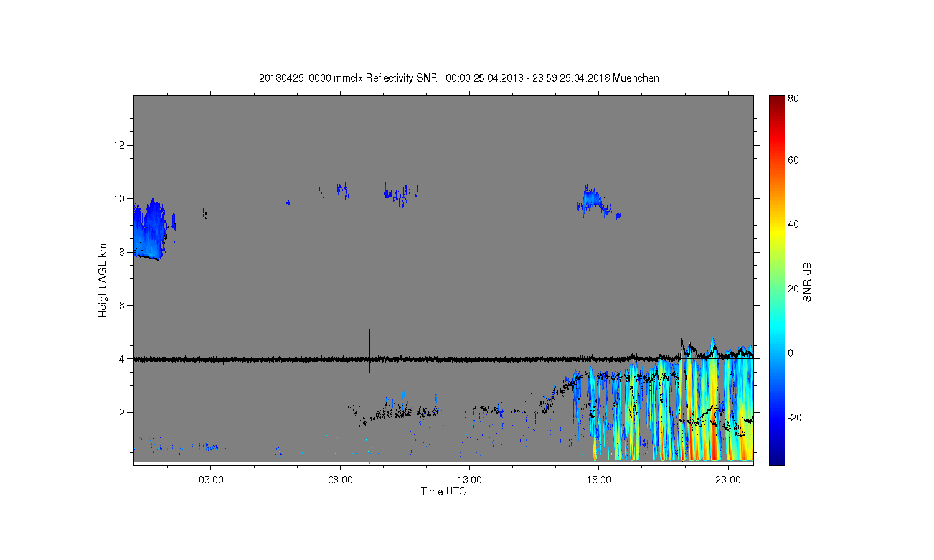Click the 'SNR dB' colorbar label
Image resolution: width=934 pixels, height=560 pixels.
point(807,282)
